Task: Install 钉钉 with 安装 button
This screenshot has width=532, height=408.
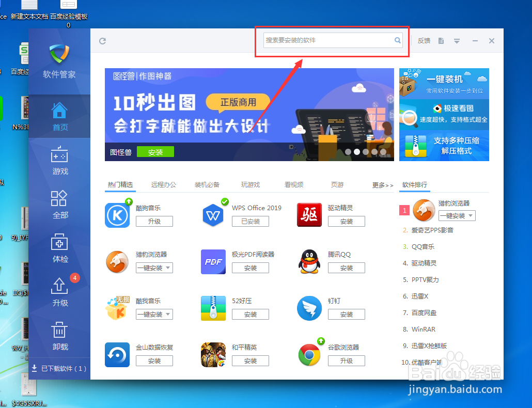Action: click(347, 314)
